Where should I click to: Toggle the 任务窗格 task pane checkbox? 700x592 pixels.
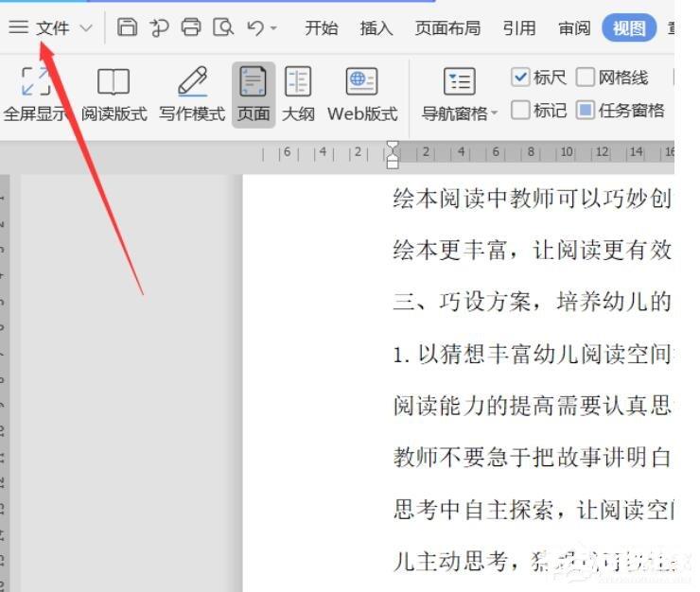coord(585,110)
